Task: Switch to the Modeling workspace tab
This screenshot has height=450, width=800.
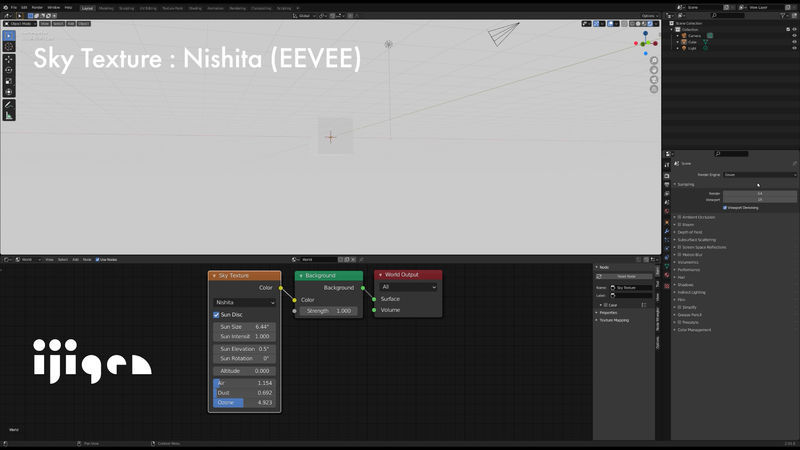Action: point(106,8)
